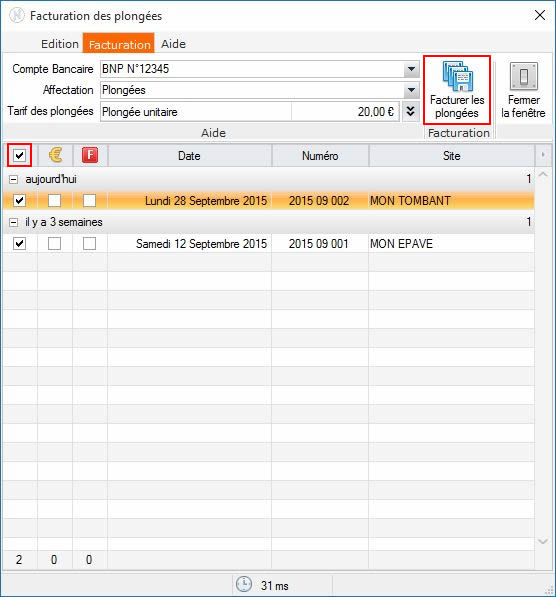Click the application logo in title bar
The image size is (556, 597).
(16, 16)
